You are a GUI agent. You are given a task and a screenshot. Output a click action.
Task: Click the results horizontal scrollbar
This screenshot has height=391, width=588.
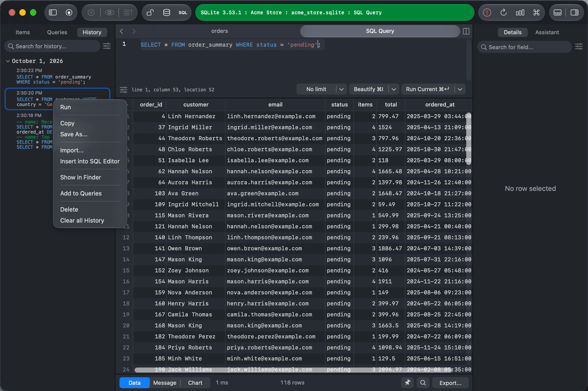293,370
